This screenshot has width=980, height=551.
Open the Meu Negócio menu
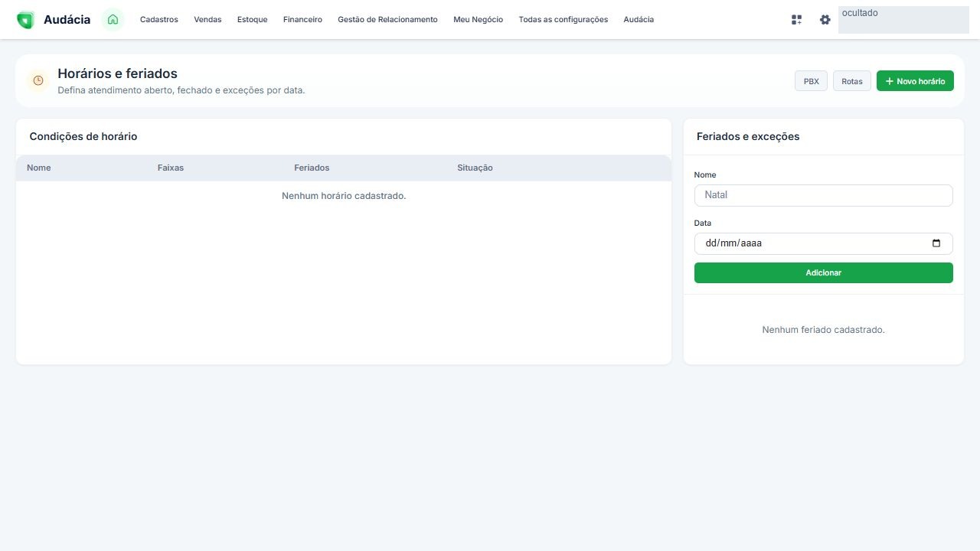(479, 20)
